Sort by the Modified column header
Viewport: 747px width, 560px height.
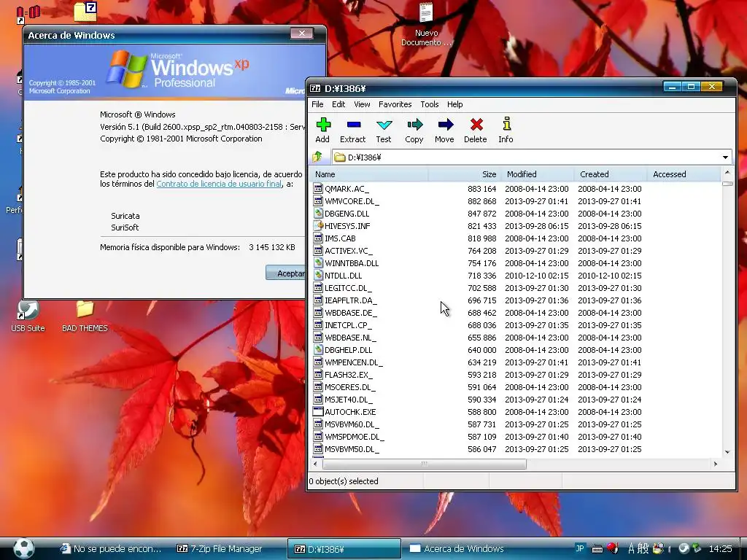pos(538,174)
